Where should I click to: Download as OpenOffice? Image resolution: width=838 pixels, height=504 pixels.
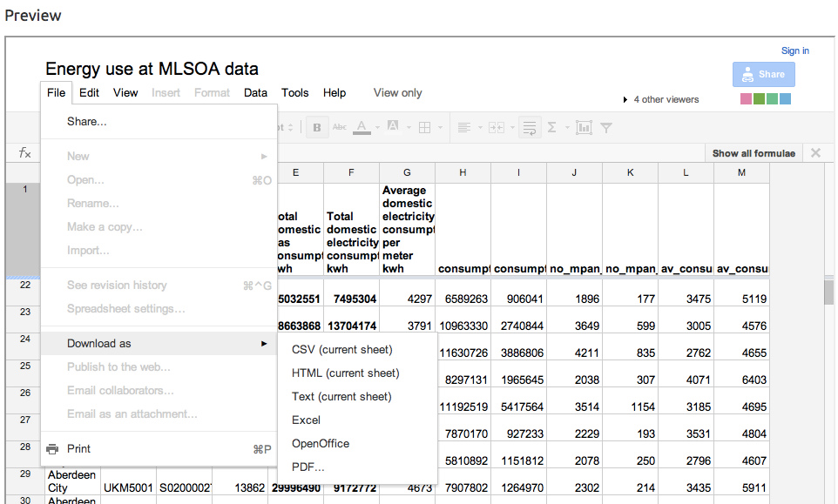(357, 444)
